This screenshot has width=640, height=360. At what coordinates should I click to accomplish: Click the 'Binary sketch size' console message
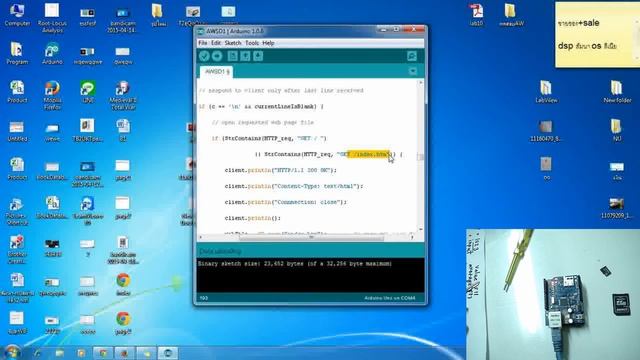295,264
